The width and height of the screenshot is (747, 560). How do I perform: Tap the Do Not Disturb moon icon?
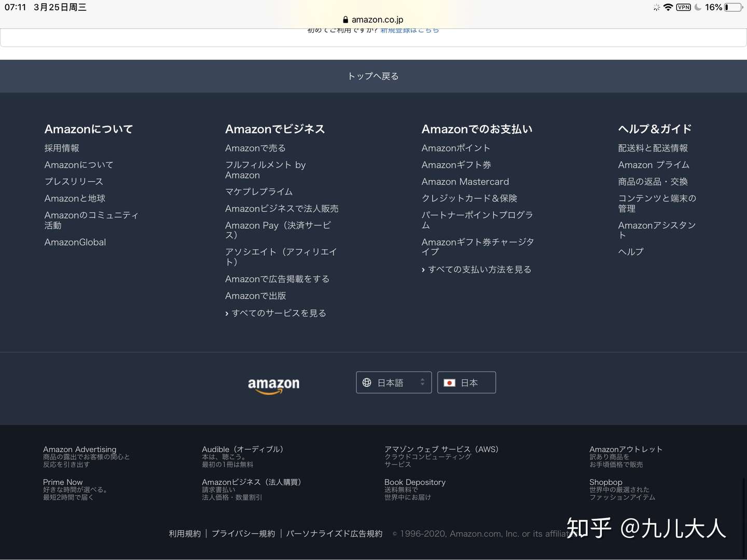(698, 7)
